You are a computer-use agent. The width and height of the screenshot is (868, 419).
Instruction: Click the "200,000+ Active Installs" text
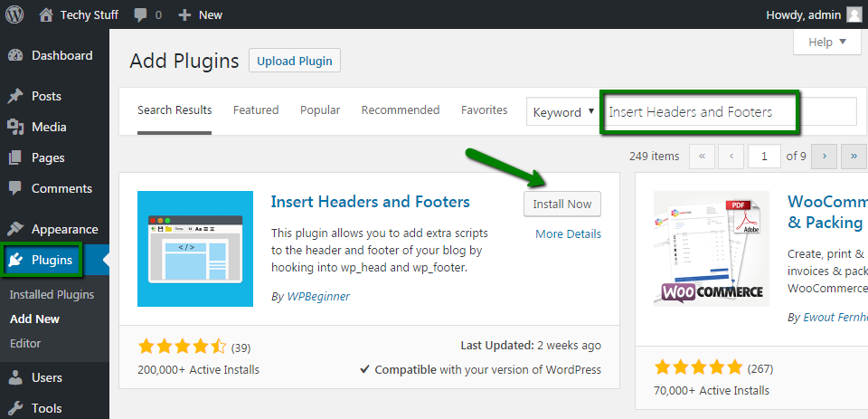(198, 369)
